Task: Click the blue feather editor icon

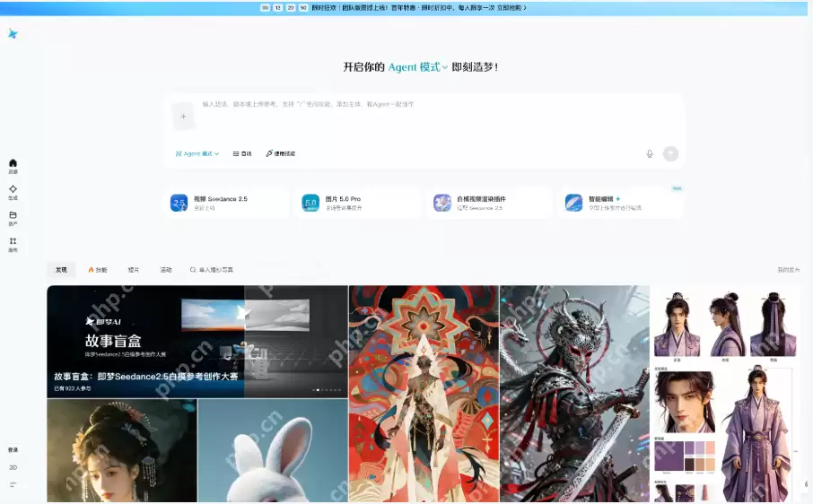Action: click(574, 203)
